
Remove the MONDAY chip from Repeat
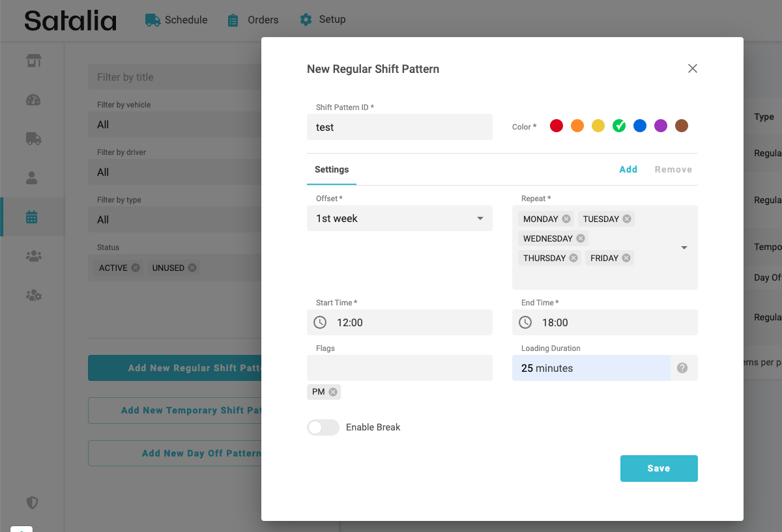tap(566, 219)
